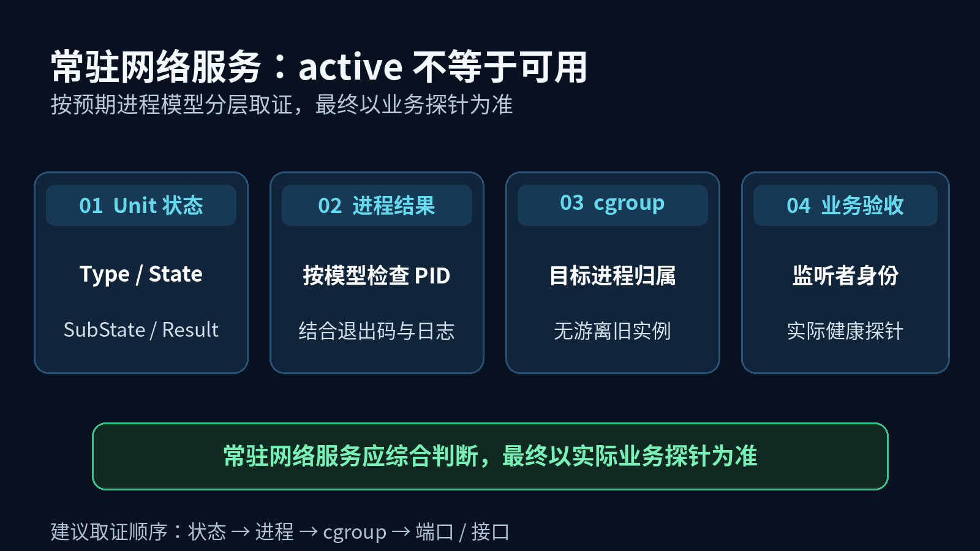Image resolution: width=980 pixels, height=551 pixels.
Task: Select the 目标进程归属 text
Action: point(612,275)
